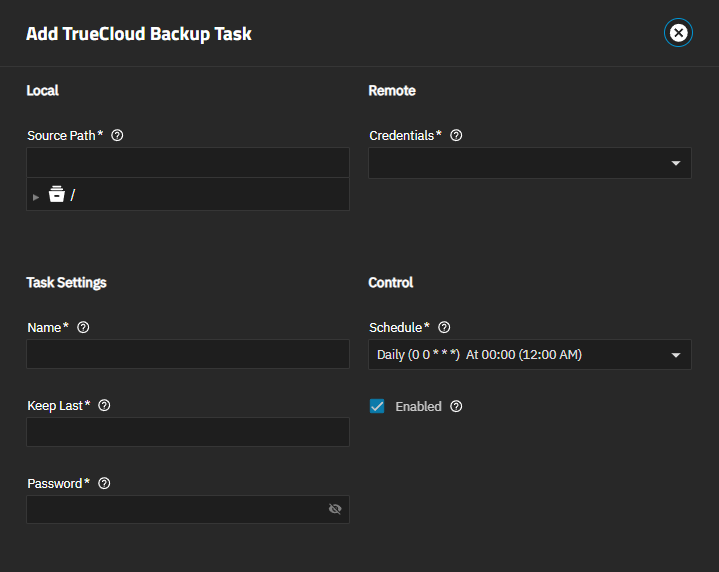Open the Credentials dropdown
Screen dimensions: 719x572
(x=529, y=163)
